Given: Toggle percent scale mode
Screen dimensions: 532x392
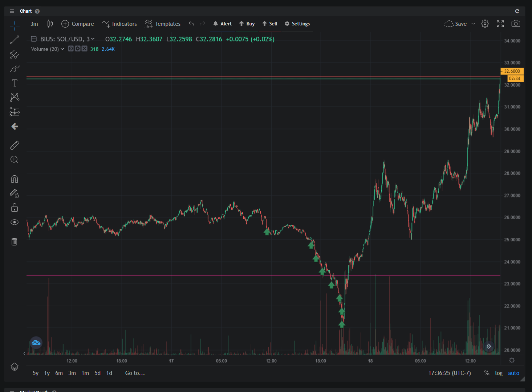Looking at the screenshot, I should click(x=487, y=373).
